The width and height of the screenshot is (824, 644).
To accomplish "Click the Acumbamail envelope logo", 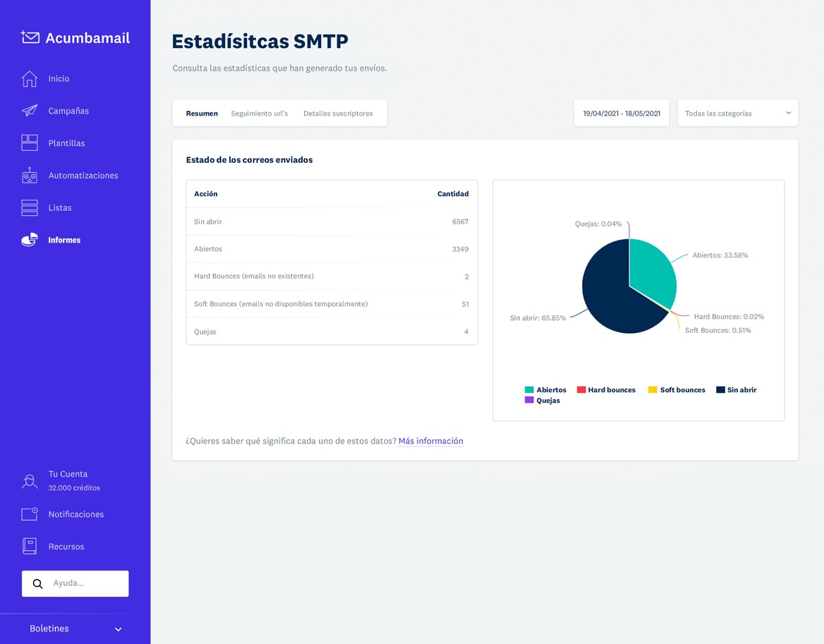I will tap(28, 37).
